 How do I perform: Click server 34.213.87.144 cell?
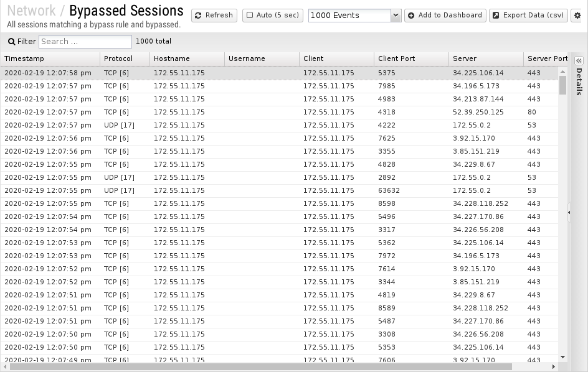(486, 100)
